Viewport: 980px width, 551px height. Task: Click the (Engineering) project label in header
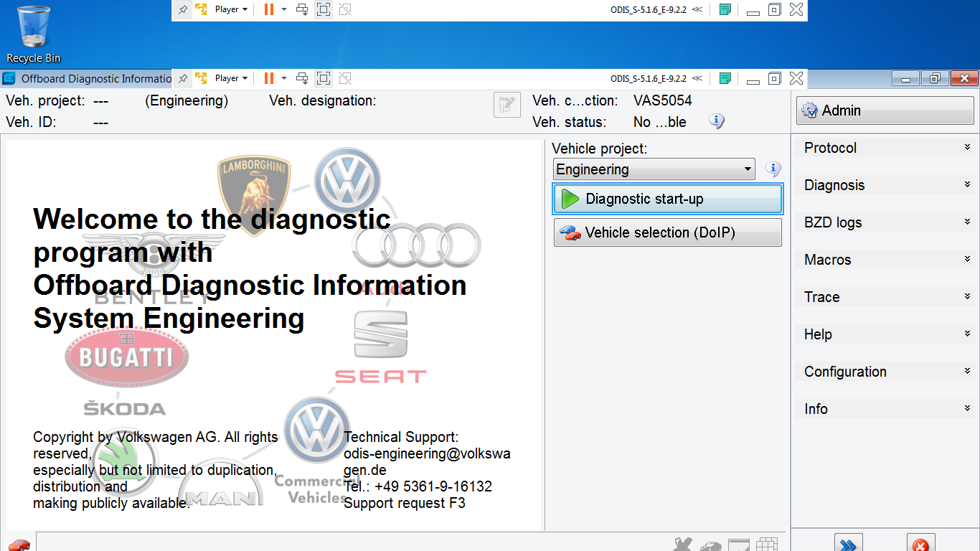click(187, 100)
